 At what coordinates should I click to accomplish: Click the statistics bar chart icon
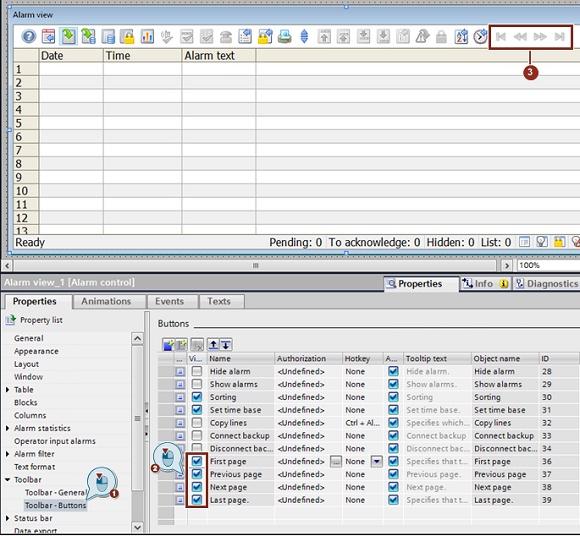147,37
